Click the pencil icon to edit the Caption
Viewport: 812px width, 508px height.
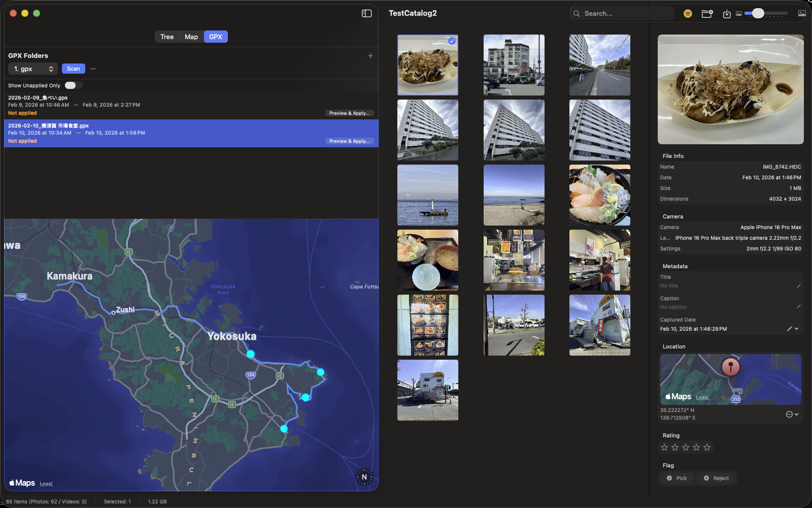(798, 307)
